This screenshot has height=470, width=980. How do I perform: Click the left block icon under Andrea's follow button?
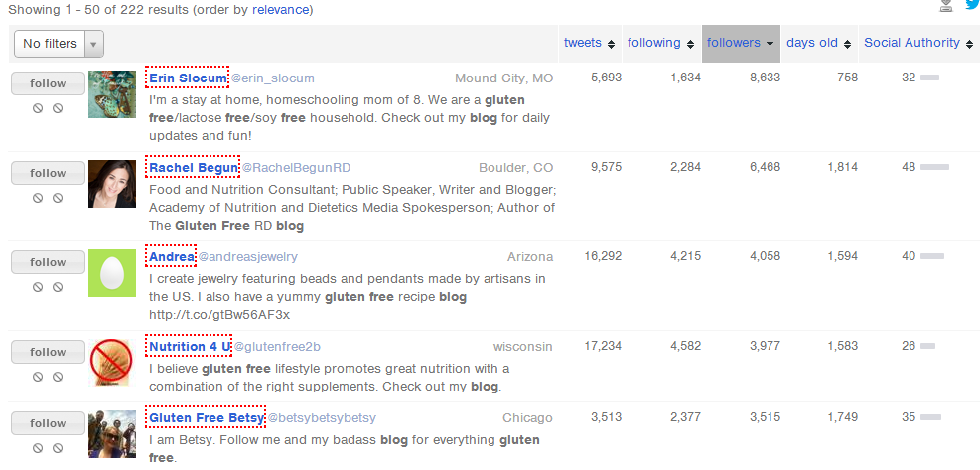tap(38, 286)
